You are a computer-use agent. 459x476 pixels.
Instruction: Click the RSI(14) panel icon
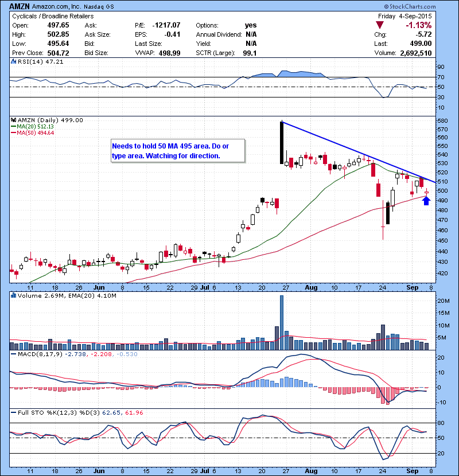[x=14, y=61]
